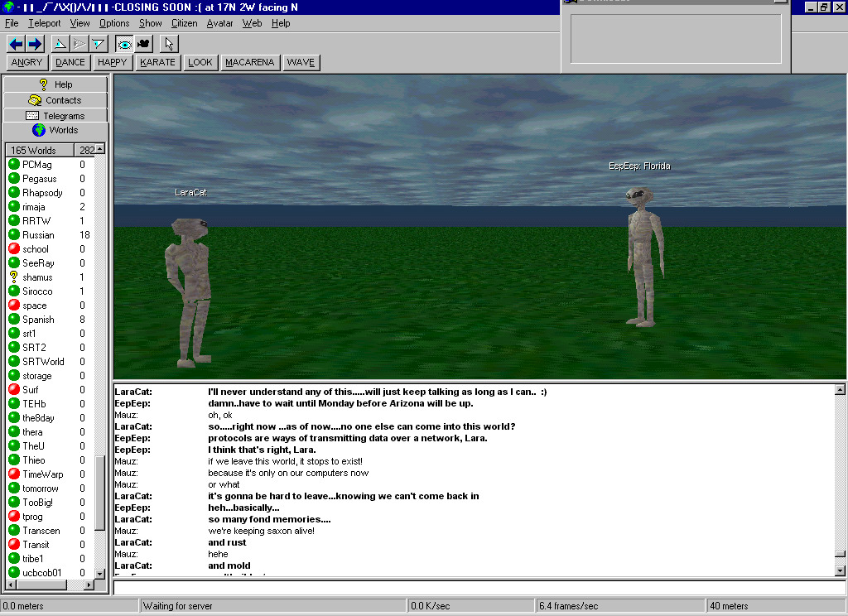Select the mouse pointer mode icon
Screen dimensions: 848x616
point(169,44)
